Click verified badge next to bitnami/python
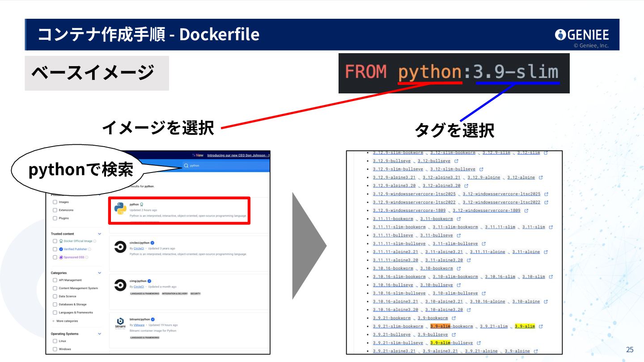 point(153,320)
